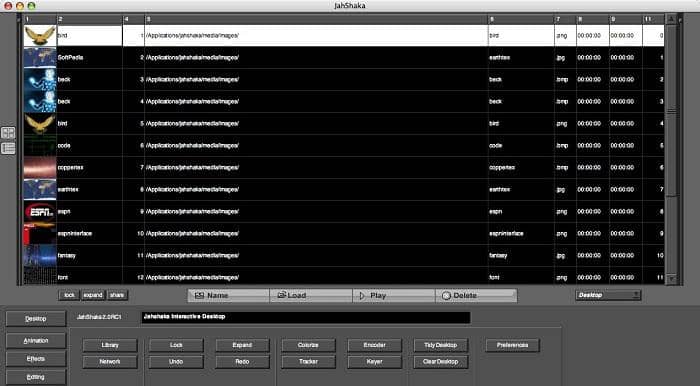
Task: Click the Undo button
Action: click(x=176, y=361)
